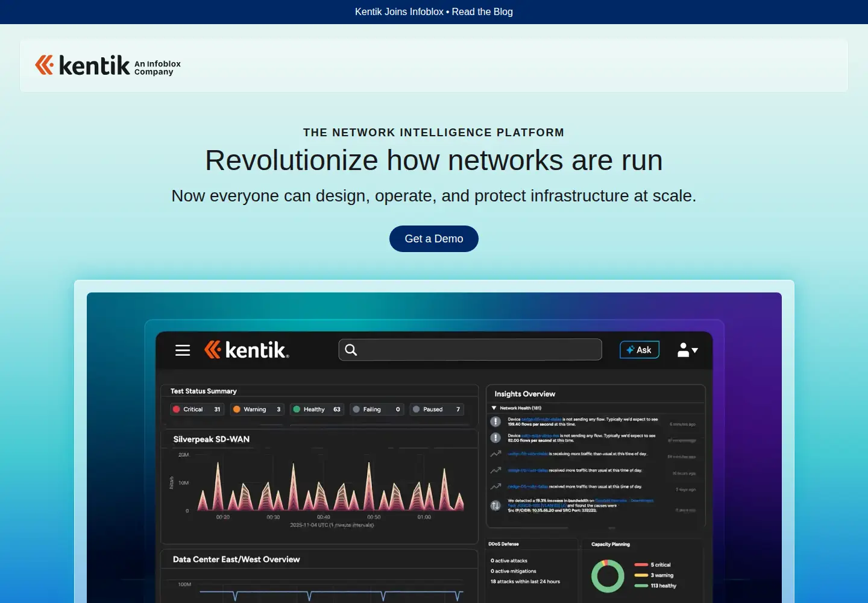Click "0 active mitigations" in DDoS Defense

514,571
